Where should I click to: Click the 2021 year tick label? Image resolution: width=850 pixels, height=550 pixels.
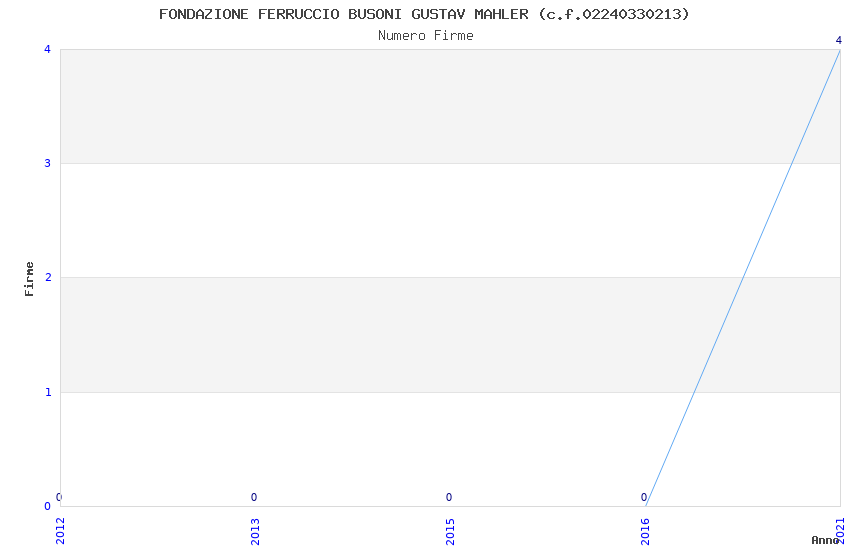pos(840,531)
